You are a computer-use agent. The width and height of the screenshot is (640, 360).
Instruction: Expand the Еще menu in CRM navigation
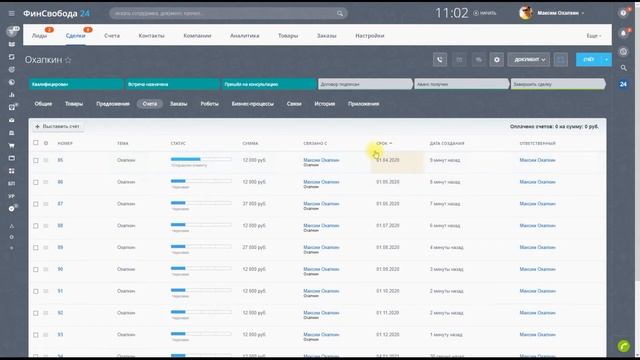594,36
